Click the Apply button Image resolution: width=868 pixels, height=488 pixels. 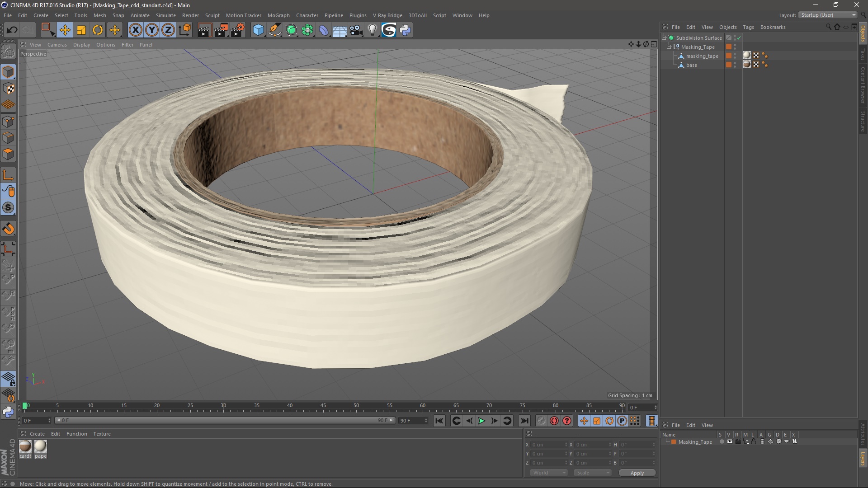click(637, 473)
